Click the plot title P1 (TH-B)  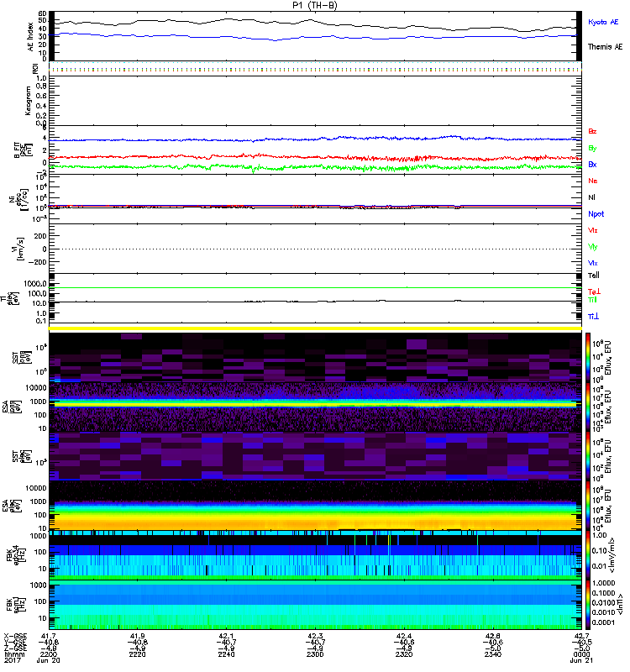coord(314,5)
